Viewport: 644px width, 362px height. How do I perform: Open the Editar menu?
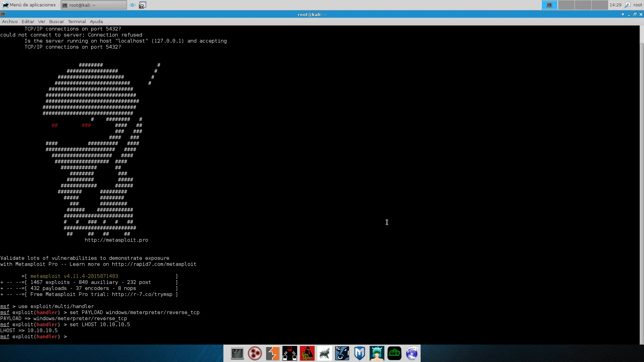[28, 21]
